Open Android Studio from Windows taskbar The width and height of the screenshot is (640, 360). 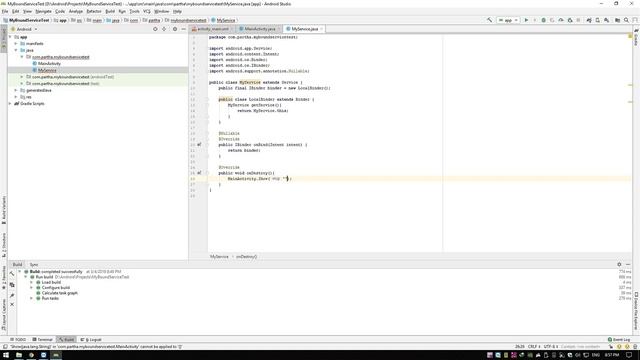coord(56,355)
